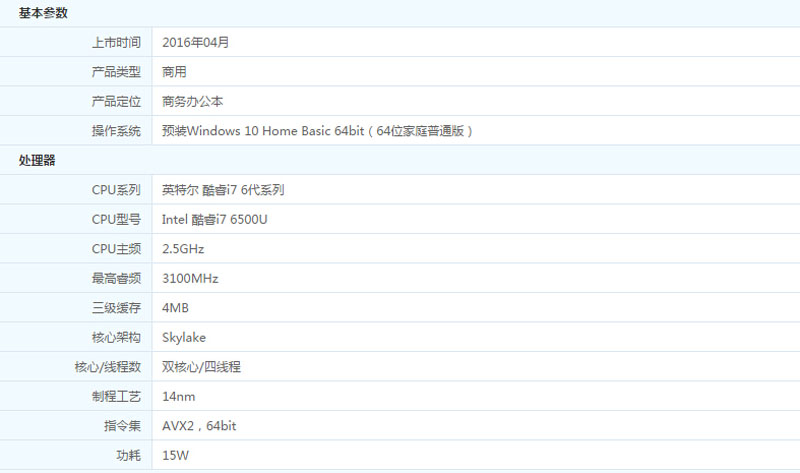The image size is (800, 473).
Task: Select the 3100MHz turbo frequency value
Action: click(x=190, y=278)
